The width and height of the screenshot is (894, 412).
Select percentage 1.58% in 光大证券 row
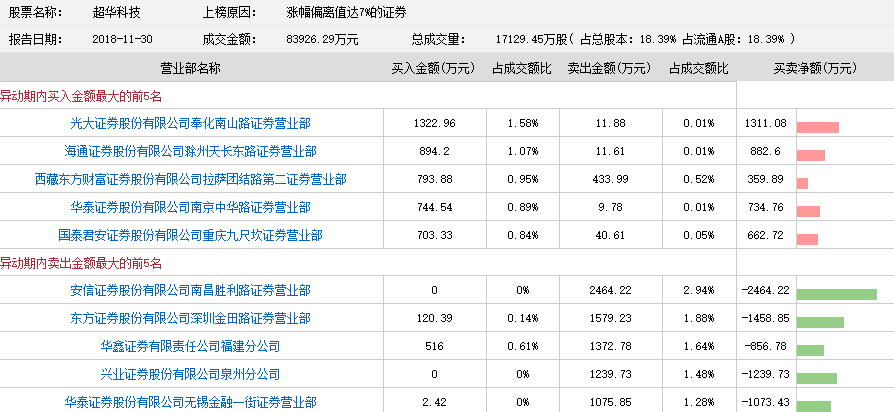(x=523, y=123)
